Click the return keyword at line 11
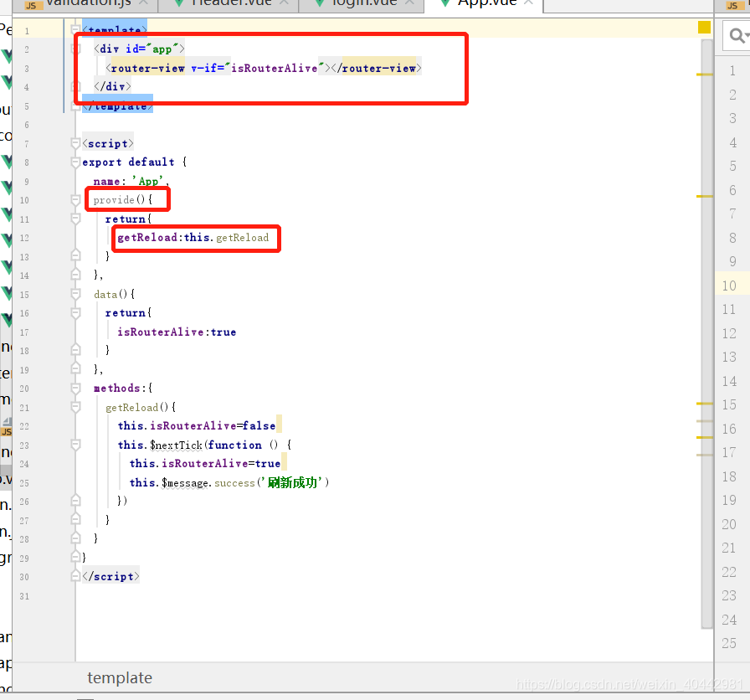750x700 pixels. pyautogui.click(x=126, y=219)
